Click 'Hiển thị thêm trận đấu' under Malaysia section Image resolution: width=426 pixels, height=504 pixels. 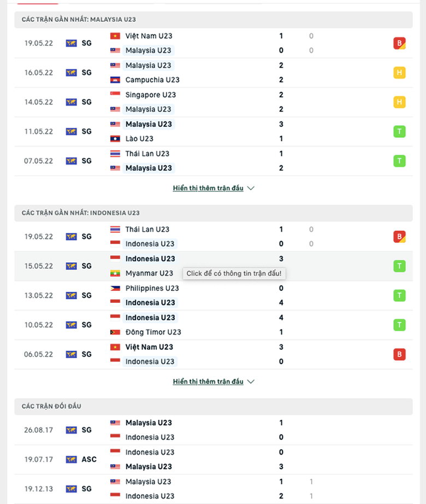pyautogui.click(x=208, y=188)
